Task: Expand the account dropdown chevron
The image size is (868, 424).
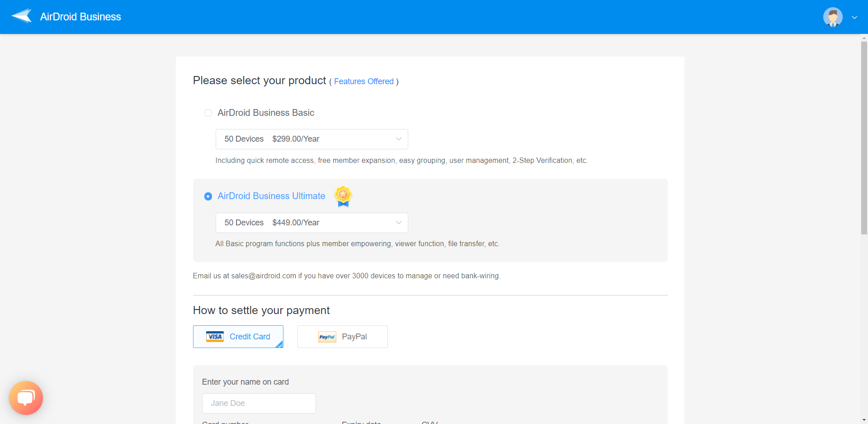Action: [x=854, y=18]
